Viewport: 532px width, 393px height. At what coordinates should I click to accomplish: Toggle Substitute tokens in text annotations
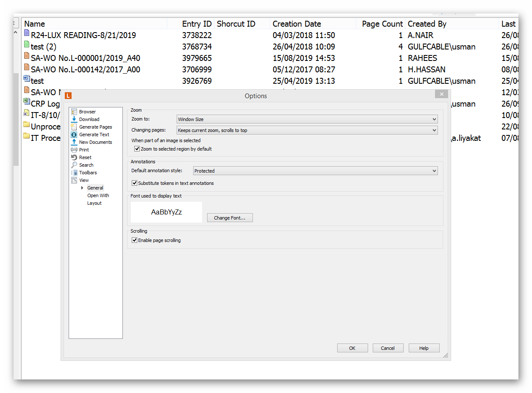[x=135, y=183]
